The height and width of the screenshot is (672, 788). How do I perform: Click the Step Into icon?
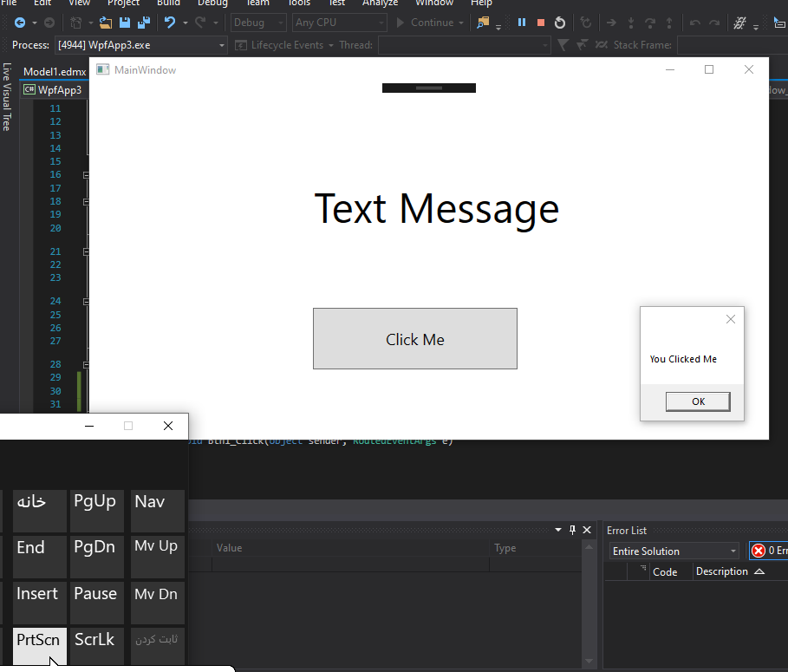coord(631,23)
